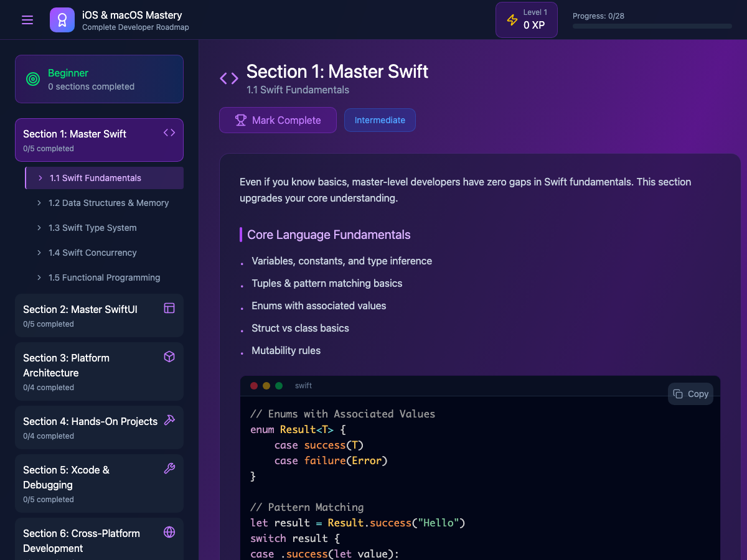Click the '// Pattern Matching' code comment
The width and height of the screenshot is (747, 560).
[x=307, y=507]
